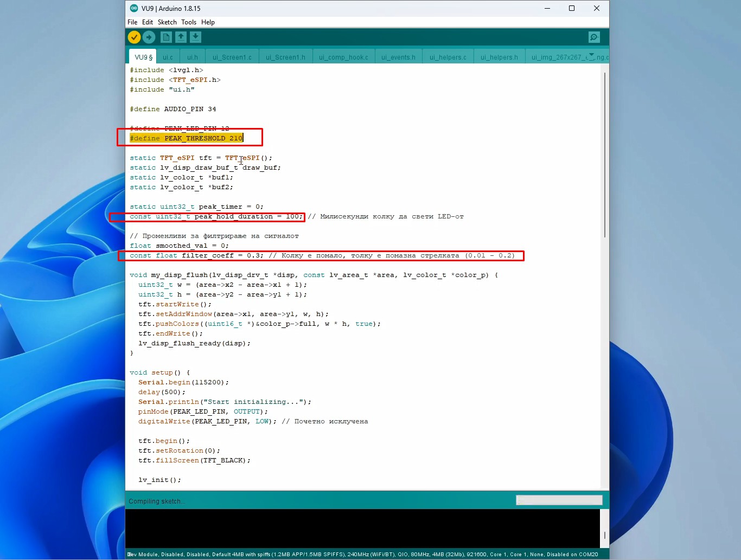Screen dimensions: 741x560
Task: Open the Tools menu
Action: point(189,22)
